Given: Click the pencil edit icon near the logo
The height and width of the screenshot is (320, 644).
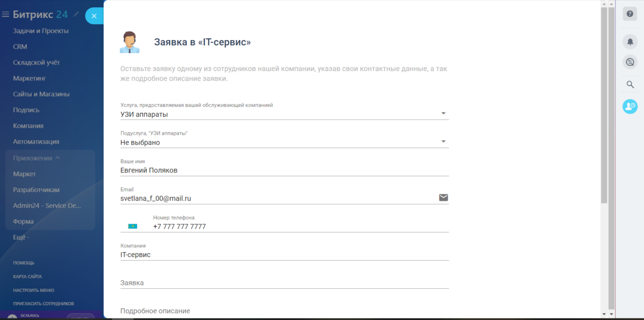Looking at the screenshot, I should pyautogui.click(x=76, y=14).
